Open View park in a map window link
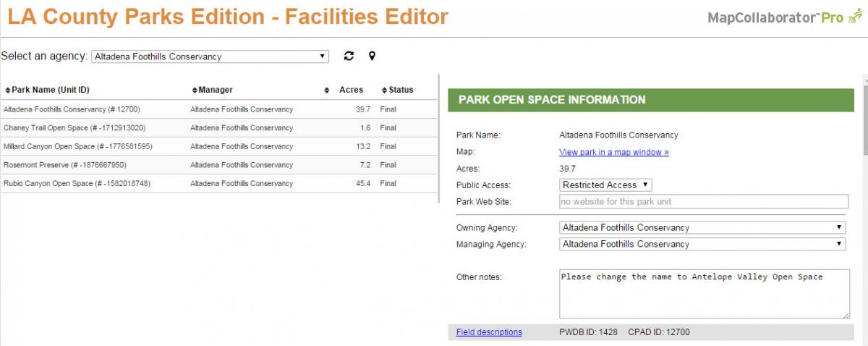Image resolution: width=868 pixels, height=346 pixels. 614,152
